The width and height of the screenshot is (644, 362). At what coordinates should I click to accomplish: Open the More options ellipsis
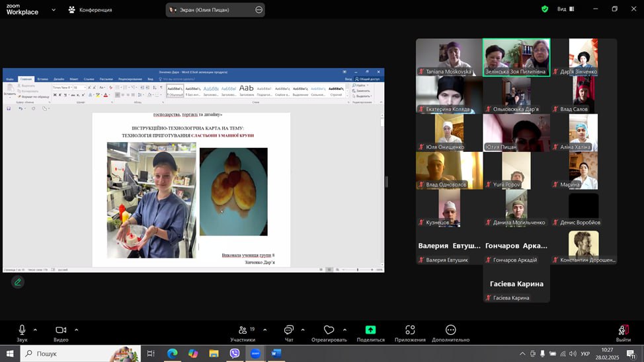451,332
